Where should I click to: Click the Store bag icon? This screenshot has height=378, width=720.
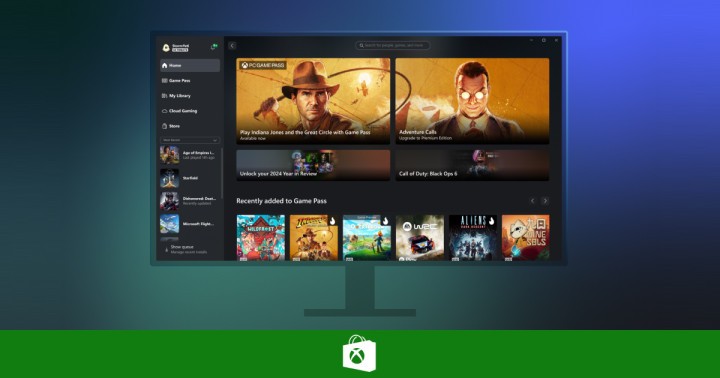(x=164, y=126)
